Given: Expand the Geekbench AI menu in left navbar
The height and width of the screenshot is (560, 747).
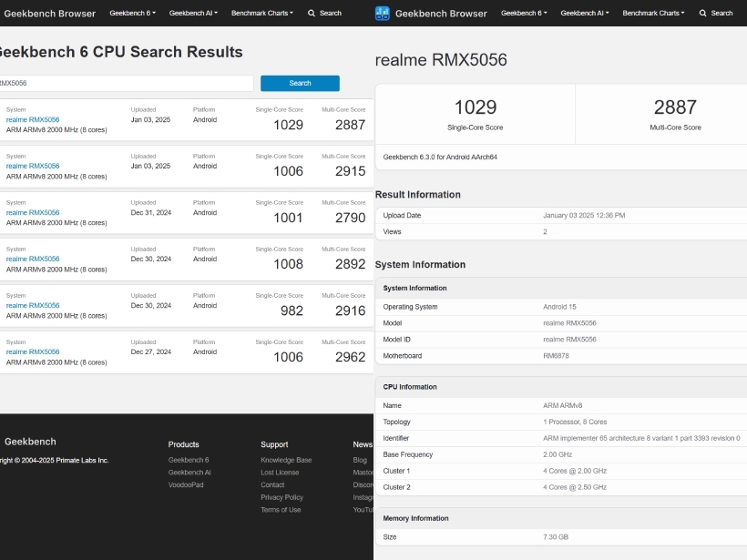Looking at the screenshot, I should pyautogui.click(x=193, y=14).
